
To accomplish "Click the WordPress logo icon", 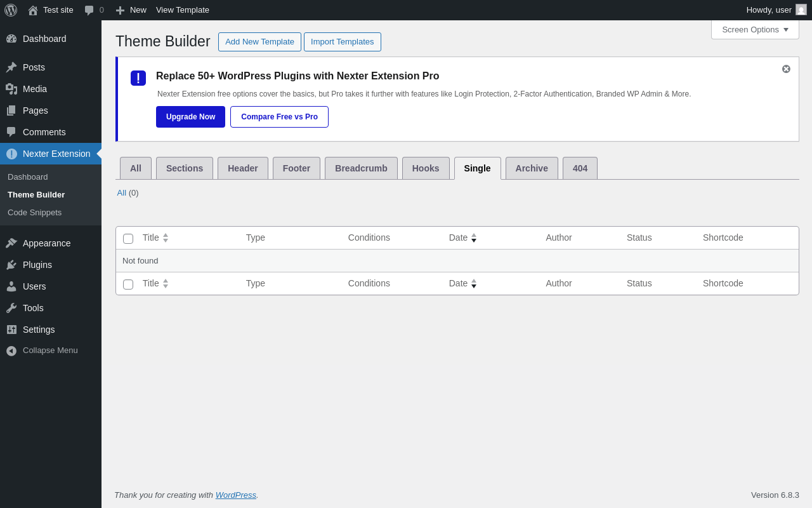I will (11, 10).
